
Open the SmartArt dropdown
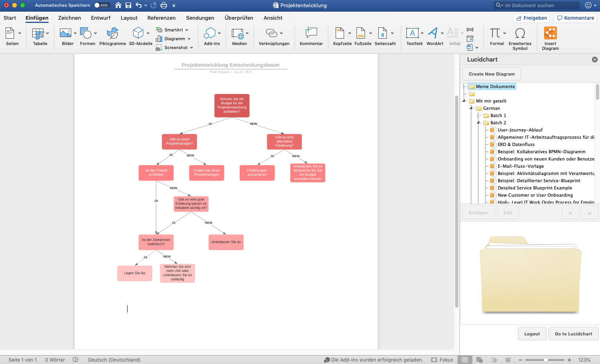click(187, 30)
